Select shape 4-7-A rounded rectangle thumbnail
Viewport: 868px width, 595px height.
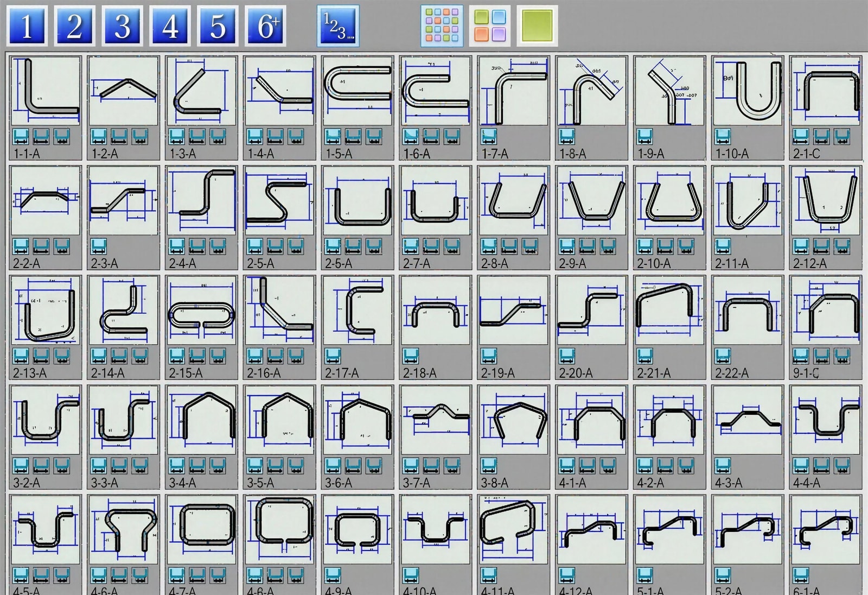click(201, 529)
